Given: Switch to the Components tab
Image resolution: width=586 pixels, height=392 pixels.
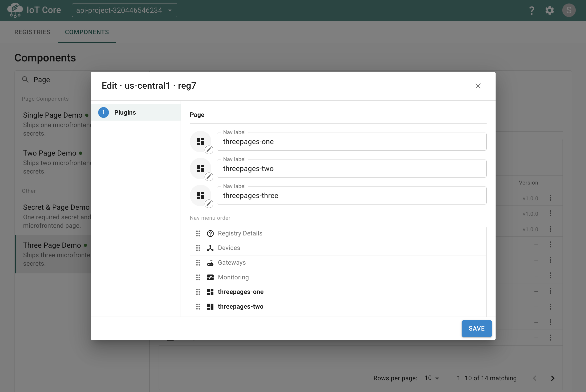Looking at the screenshot, I should click(x=87, y=32).
